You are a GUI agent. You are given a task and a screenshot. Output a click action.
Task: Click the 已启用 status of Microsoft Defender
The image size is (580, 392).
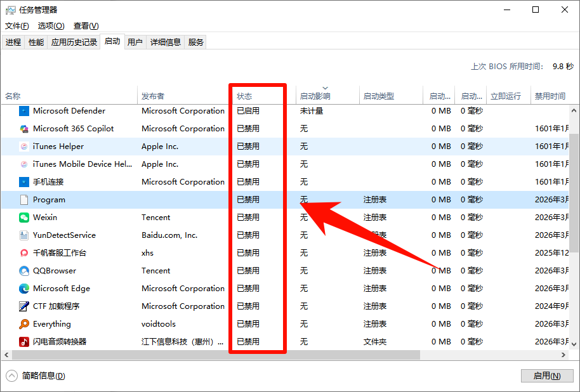(248, 111)
